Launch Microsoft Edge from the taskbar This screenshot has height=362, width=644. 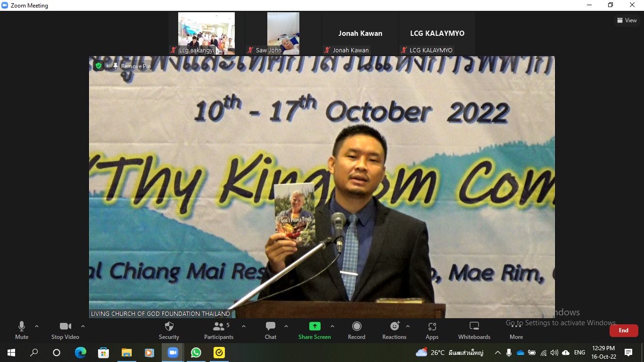[81, 353]
